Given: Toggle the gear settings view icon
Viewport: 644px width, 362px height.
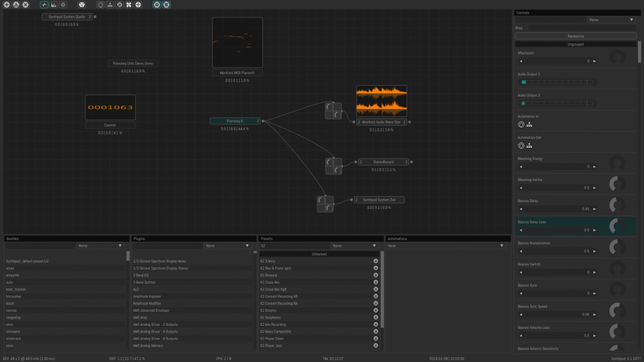Looking at the screenshot, I should (x=63, y=4).
